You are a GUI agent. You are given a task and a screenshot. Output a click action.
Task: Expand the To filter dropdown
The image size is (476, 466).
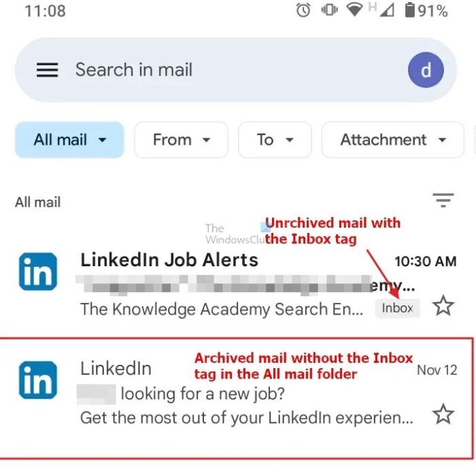click(274, 140)
